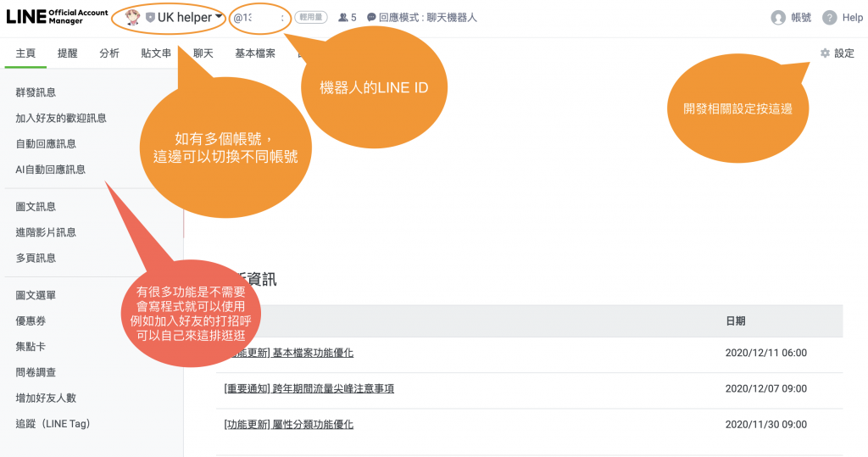This screenshot has height=457, width=868.
Task: Switch to the 提醒 tab
Action: click(68, 53)
